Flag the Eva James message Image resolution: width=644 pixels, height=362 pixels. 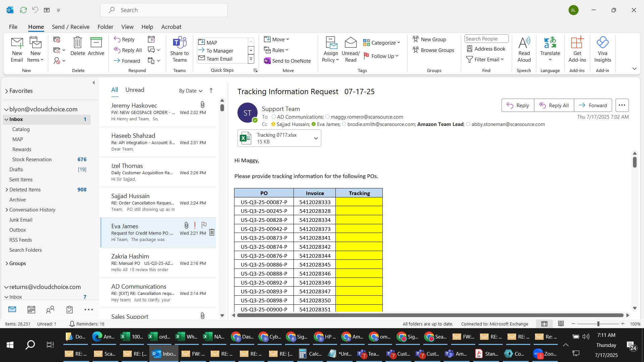click(204, 225)
